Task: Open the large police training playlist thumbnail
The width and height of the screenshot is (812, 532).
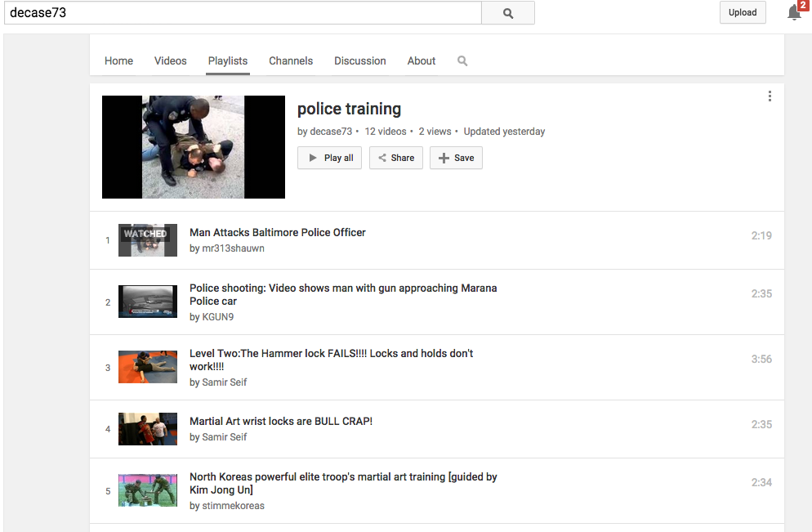Action: (194, 146)
